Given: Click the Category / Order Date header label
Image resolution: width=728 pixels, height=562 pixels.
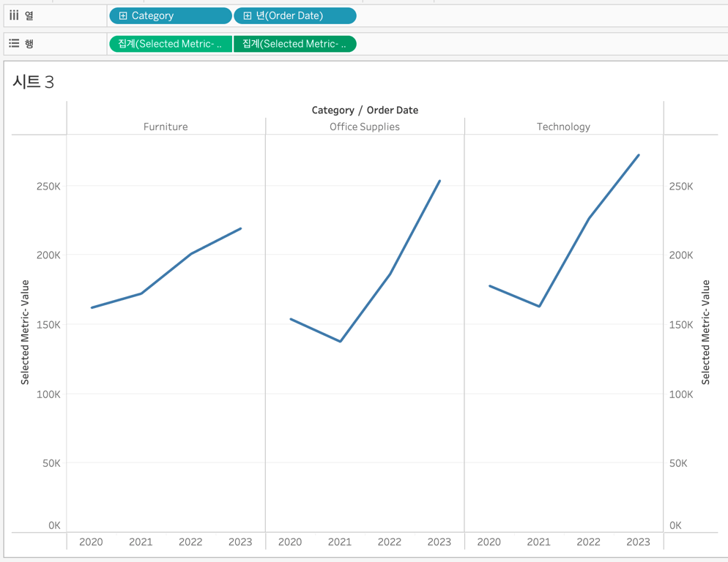Looking at the screenshot, I should tap(365, 110).
